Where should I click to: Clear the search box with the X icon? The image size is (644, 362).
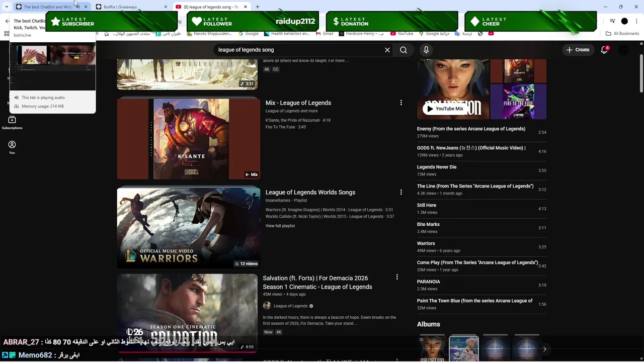click(x=387, y=50)
